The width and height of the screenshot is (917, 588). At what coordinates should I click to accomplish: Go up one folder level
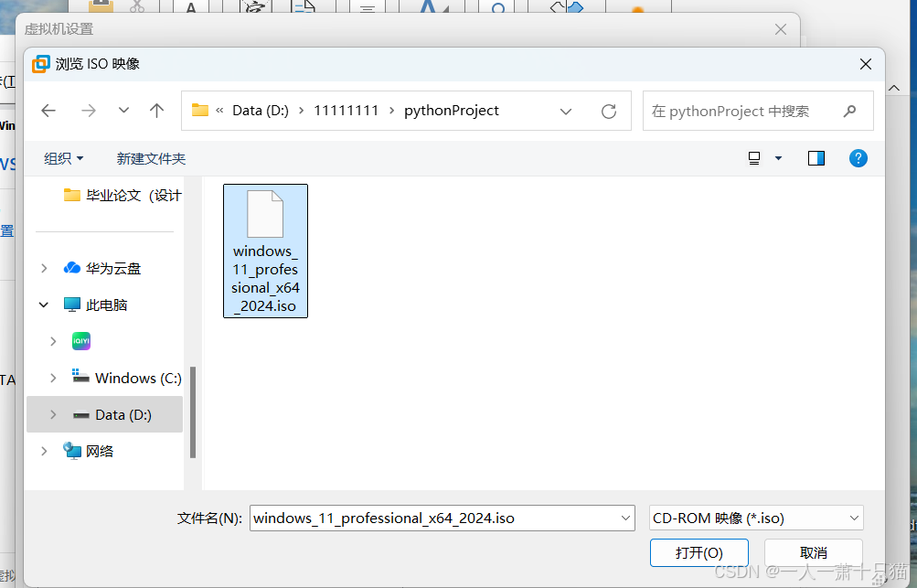[156, 110]
